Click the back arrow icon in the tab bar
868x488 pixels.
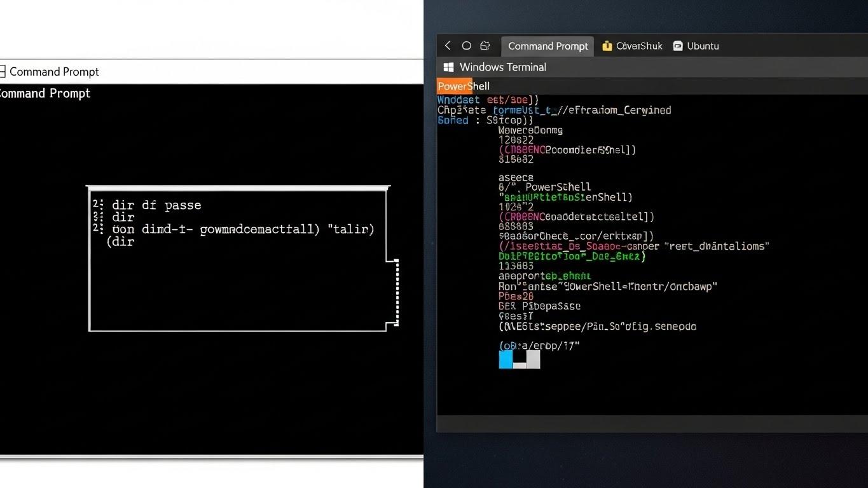point(447,46)
